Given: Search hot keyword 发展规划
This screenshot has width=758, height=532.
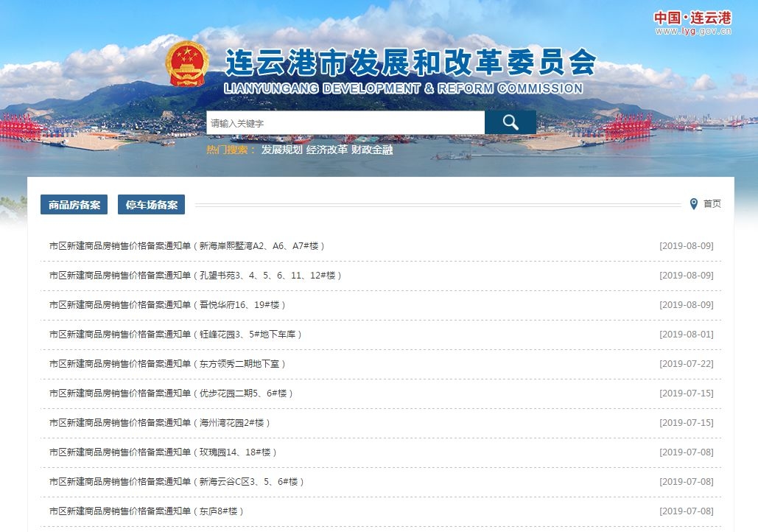Looking at the screenshot, I should click(x=282, y=150).
